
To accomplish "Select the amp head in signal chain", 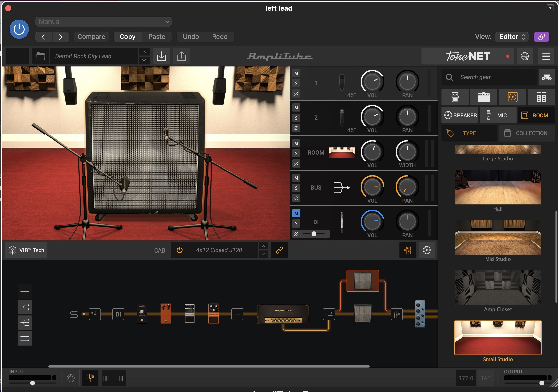I will (x=283, y=314).
